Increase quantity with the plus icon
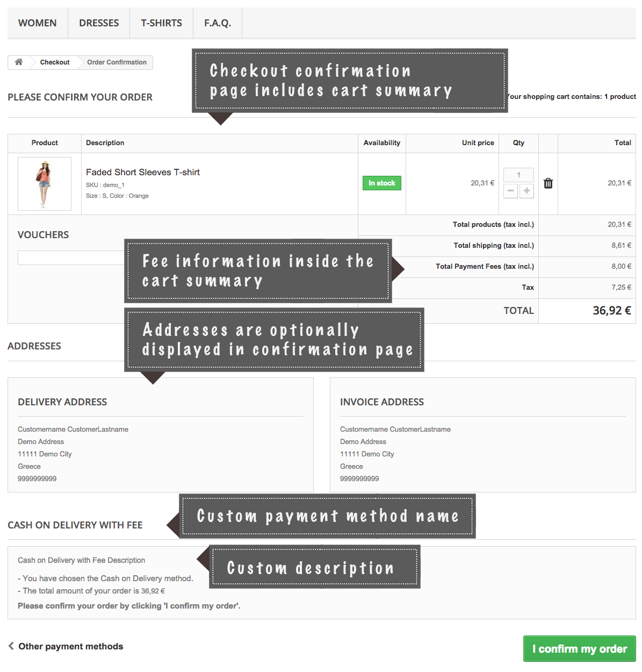The image size is (642, 672). (x=526, y=191)
